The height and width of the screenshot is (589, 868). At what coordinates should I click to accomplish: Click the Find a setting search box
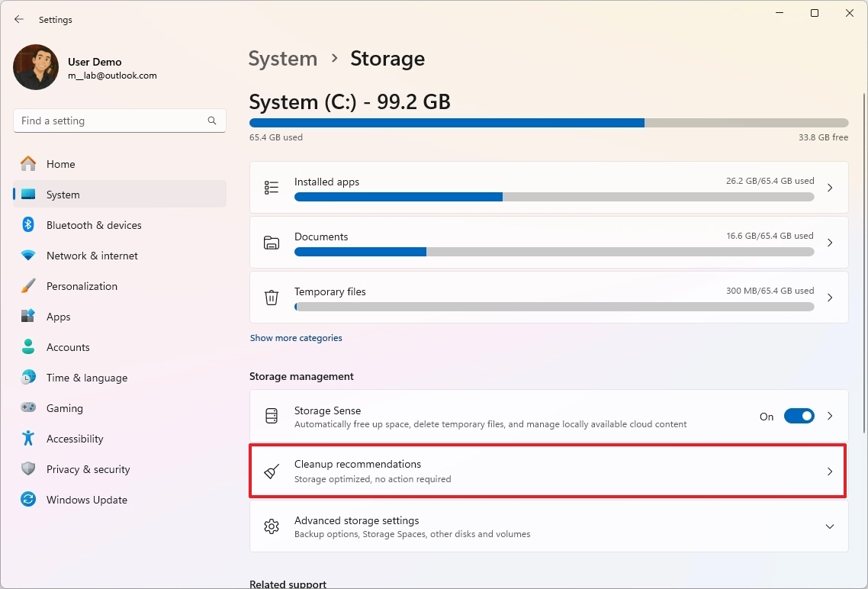coord(120,121)
